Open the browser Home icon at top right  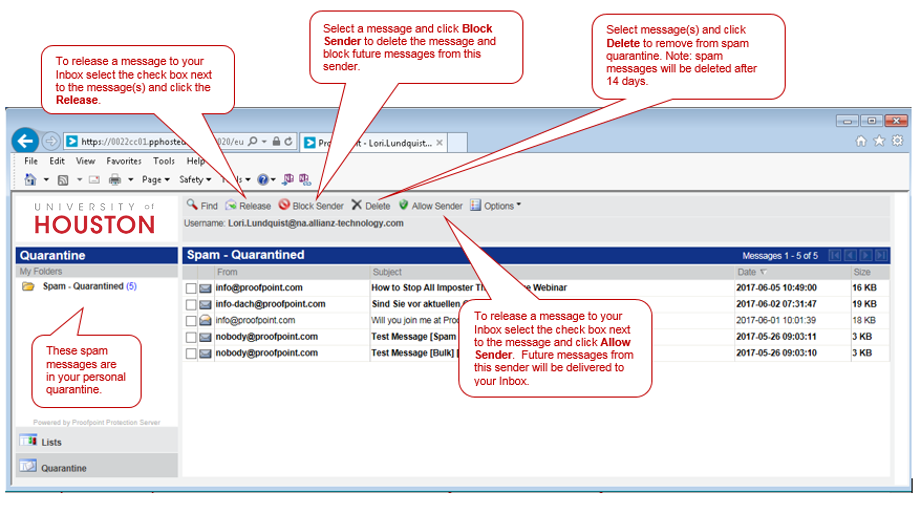click(x=861, y=141)
